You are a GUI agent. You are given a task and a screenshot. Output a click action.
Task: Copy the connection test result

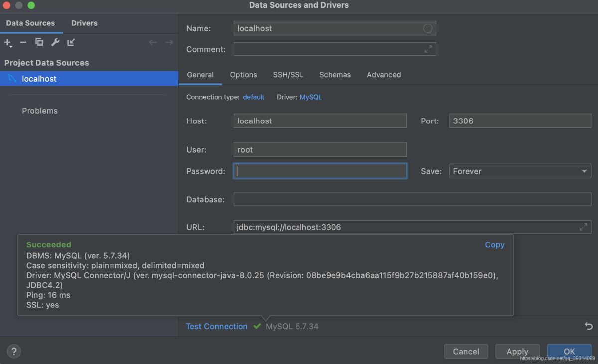tap(494, 245)
